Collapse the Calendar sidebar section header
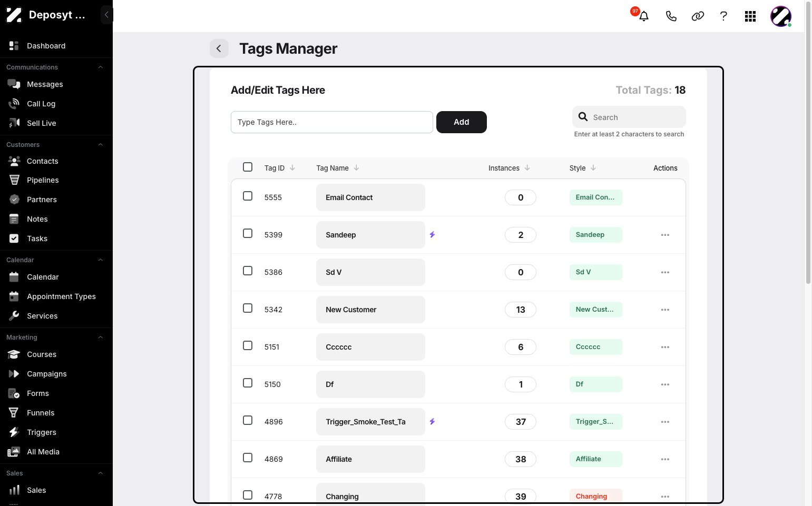Image resolution: width=812 pixels, height=506 pixels. (100, 260)
